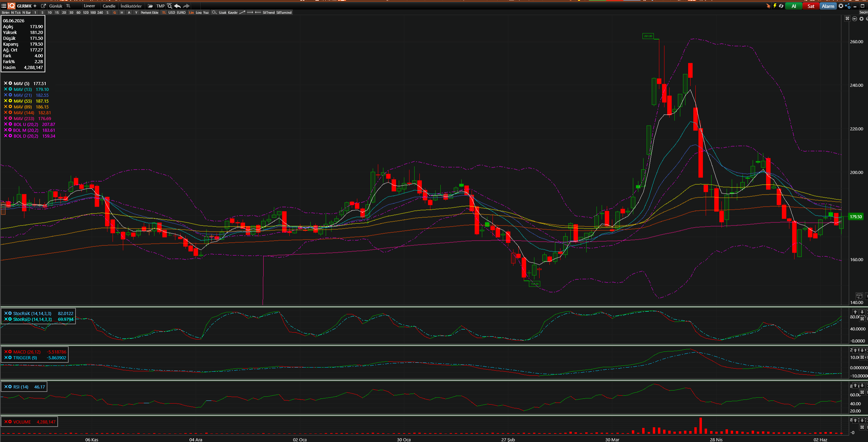The image size is (868, 442).
Task: Select the diagonal trend line tool
Action: tap(242, 12)
